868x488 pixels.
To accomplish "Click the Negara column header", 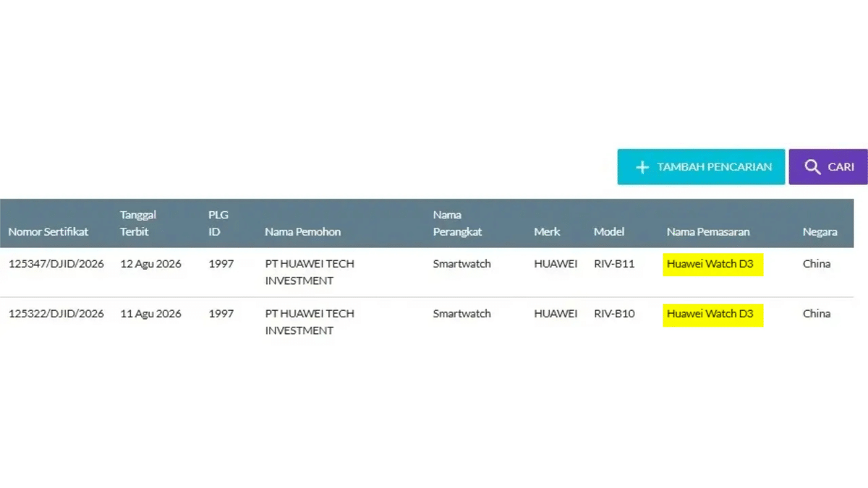I will (820, 232).
